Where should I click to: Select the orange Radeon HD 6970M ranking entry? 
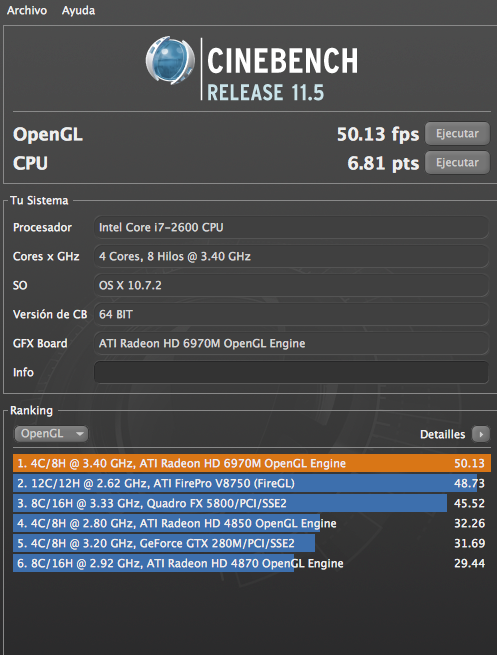pos(252,463)
